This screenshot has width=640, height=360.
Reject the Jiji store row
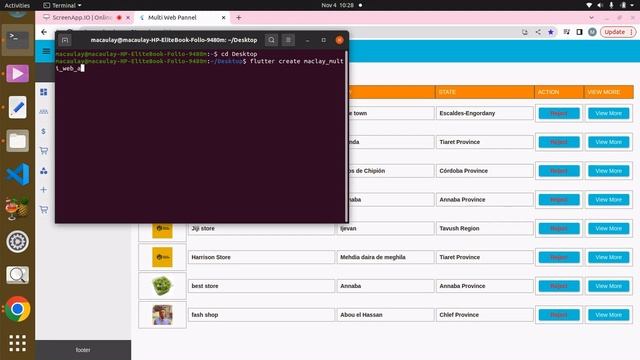coord(559,228)
